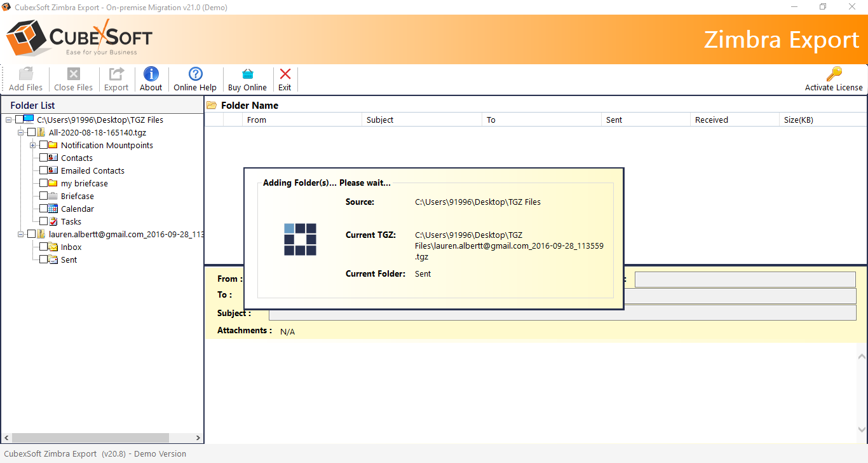Screen dimensions: 868x463
Task: Select the Export icon
Action: 116,79
